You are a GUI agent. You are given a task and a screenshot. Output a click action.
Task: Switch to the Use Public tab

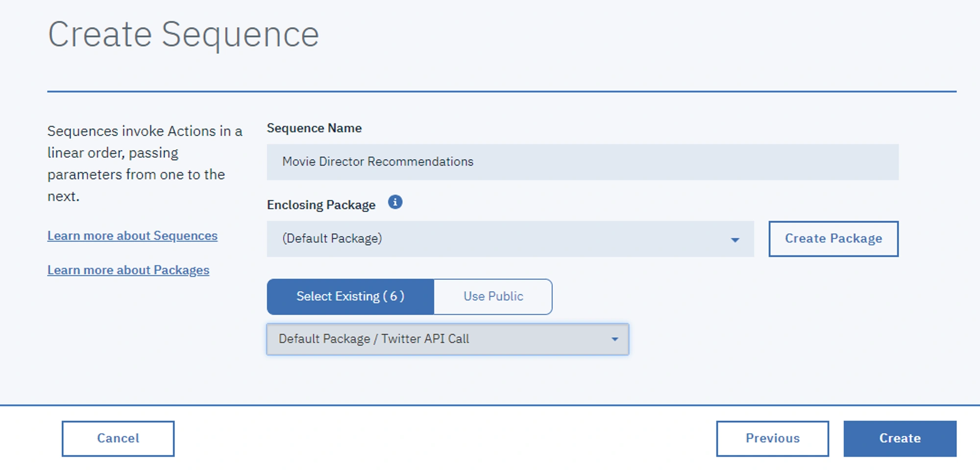493,297
